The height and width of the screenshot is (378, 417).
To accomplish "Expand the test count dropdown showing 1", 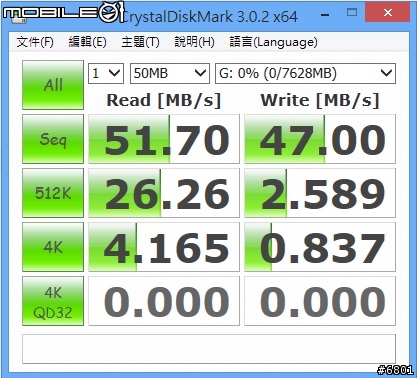I will point(106,73).
